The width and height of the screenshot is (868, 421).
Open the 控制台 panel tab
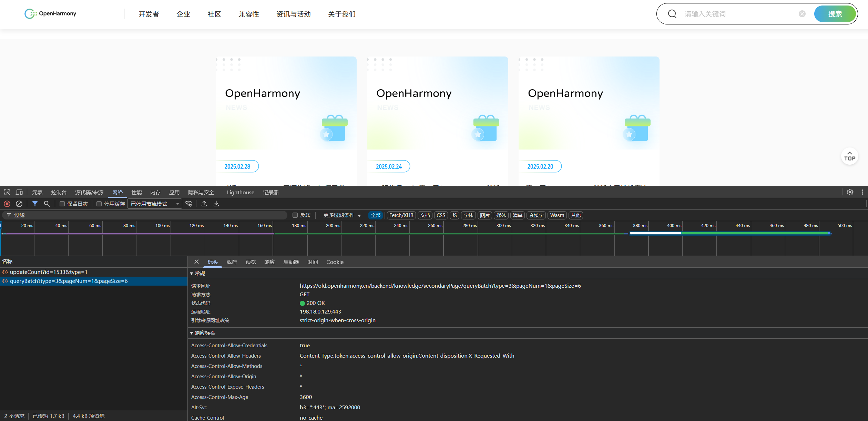[59, 192]
